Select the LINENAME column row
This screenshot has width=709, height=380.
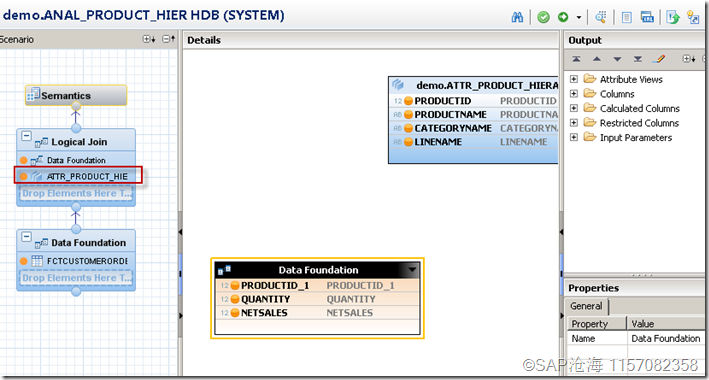point(474,142)
